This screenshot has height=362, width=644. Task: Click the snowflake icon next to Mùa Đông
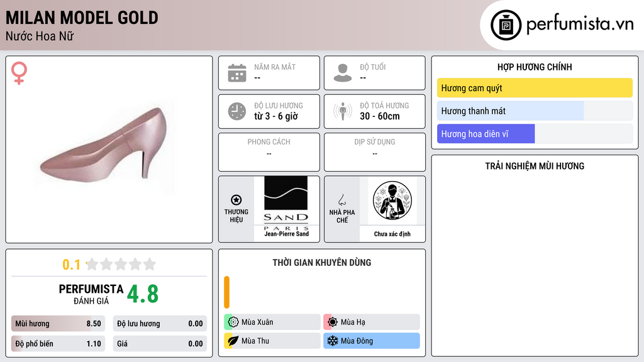333,341
